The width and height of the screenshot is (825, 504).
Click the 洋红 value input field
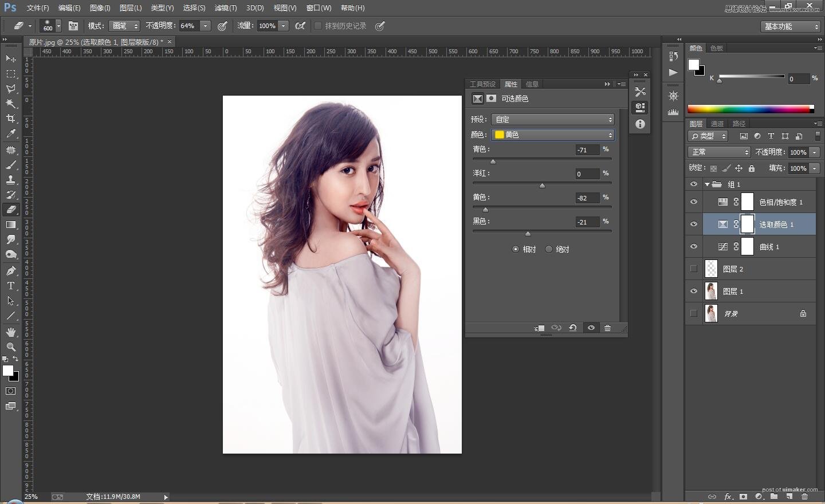click(x=587, y=174)
